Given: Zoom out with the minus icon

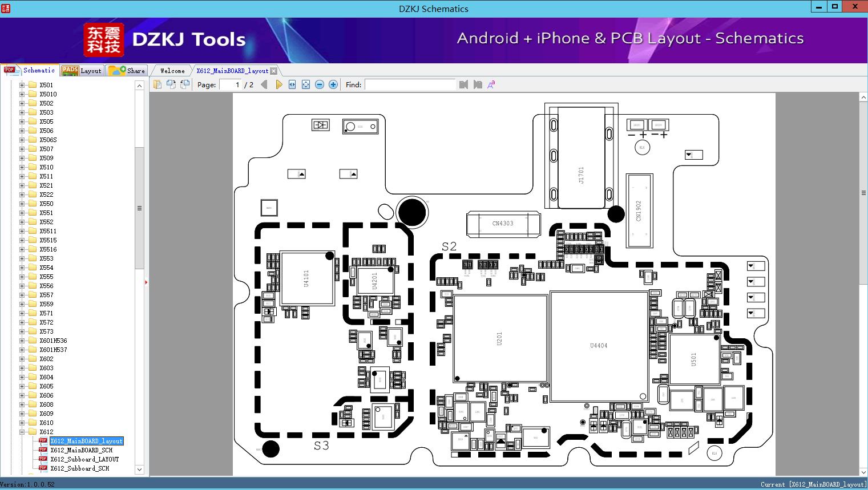Looking at the screenshot, I should (x=320, y=84).
